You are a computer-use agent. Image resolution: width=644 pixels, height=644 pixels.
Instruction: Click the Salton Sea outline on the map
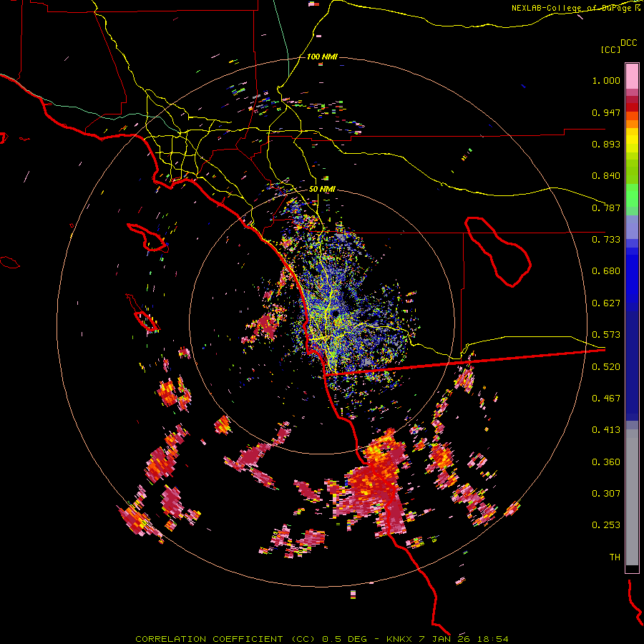pos(498,252)
